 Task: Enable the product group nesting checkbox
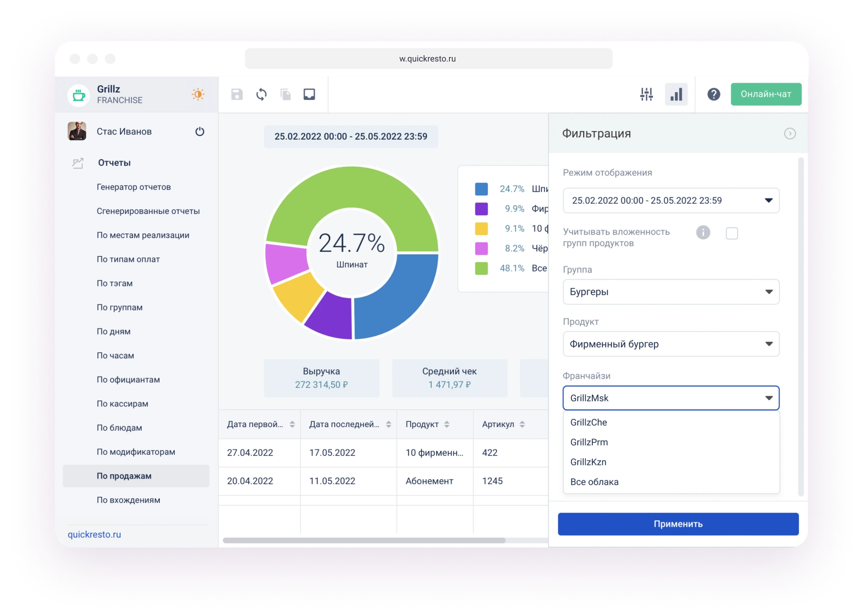732,234
